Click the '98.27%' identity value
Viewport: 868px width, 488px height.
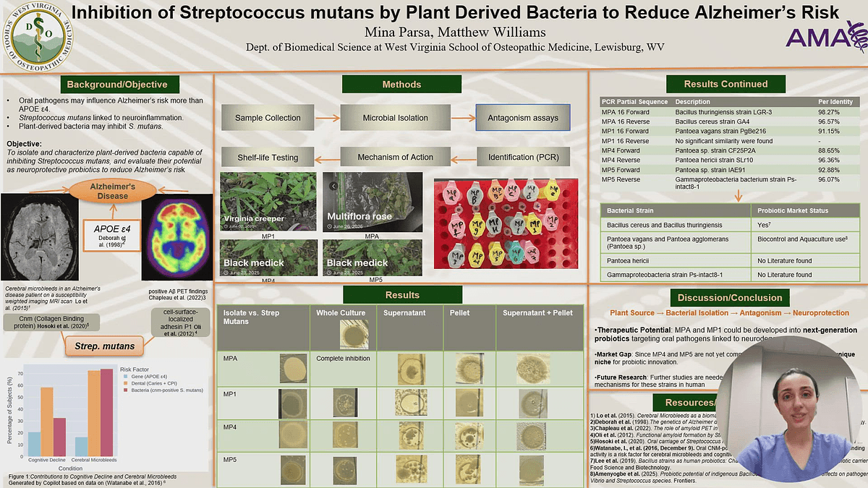[829, 112]
